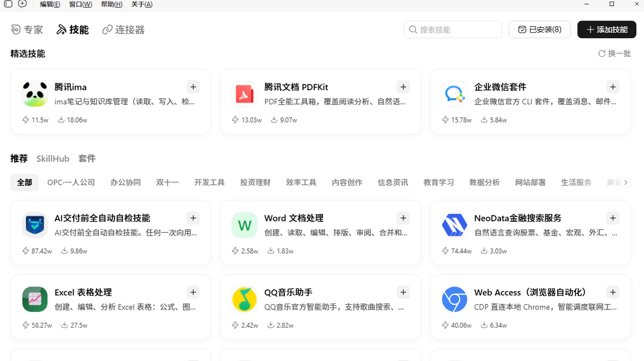Viewport: 644px width, 361px height.
Task: Refresh featured skills with 换一批
Action: pyautogui.click(x=614, y=54)
